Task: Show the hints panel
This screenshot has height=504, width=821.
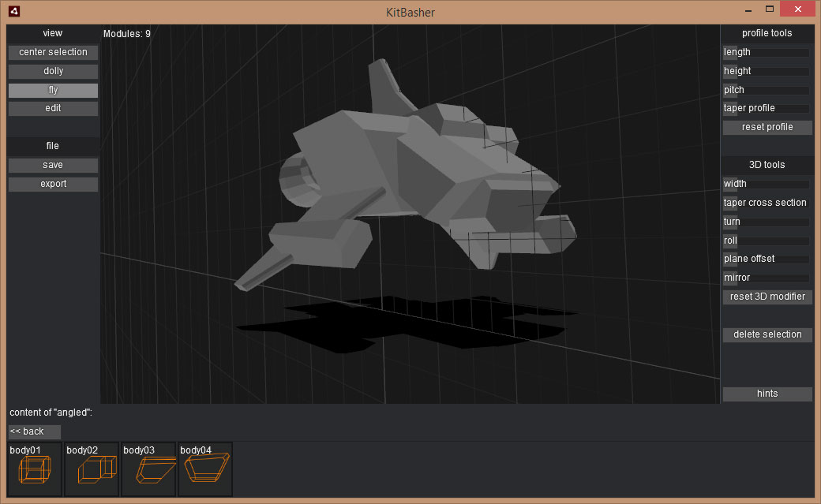Action: 767,394
